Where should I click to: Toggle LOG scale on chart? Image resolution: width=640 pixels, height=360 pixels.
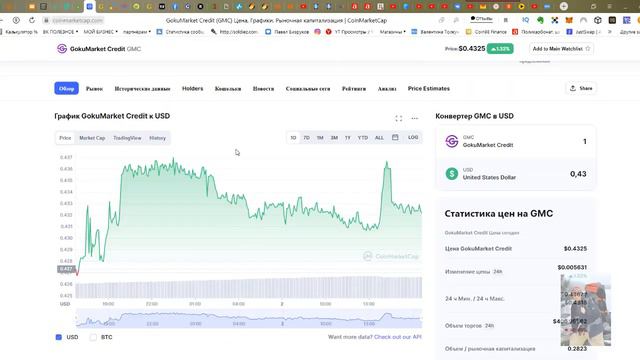(413, 138)
